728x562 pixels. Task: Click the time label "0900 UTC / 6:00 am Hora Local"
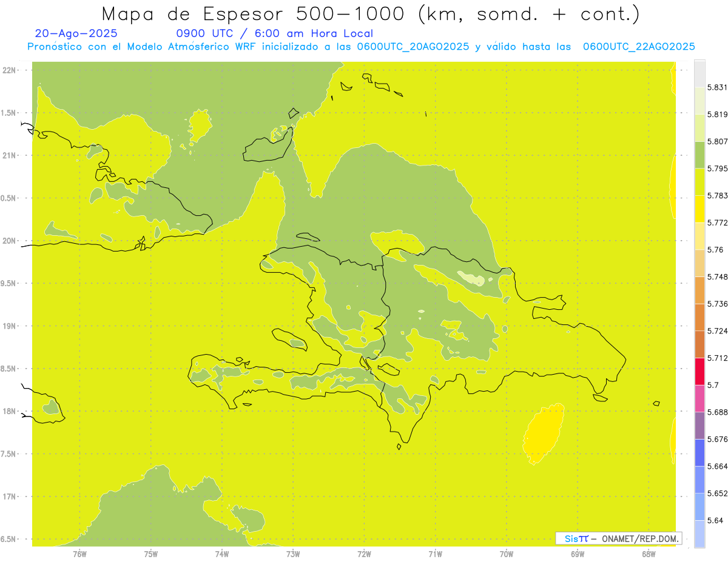click(274, 33)
